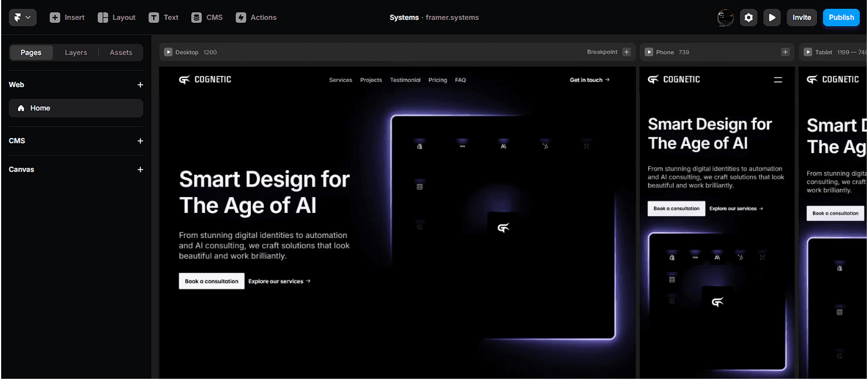Publish the Systems project
868x380 pixels.
tap(841, 17)
